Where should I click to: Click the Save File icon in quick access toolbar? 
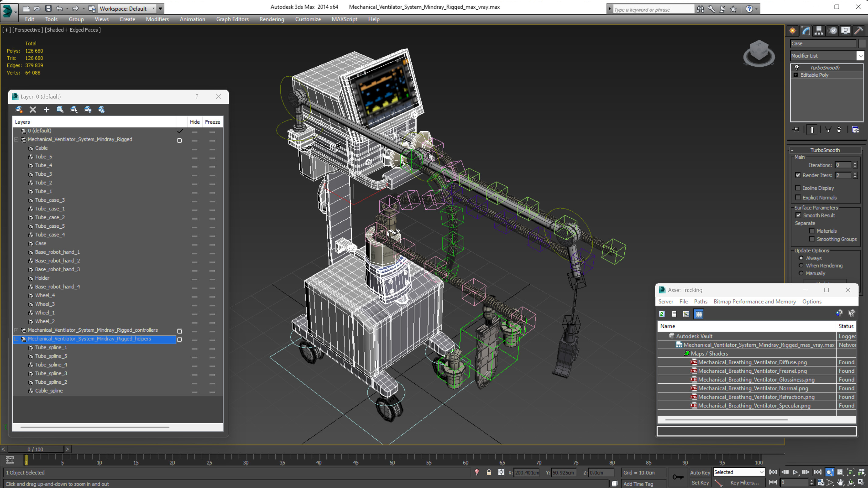pyautogui.click(x=48, y=9)
